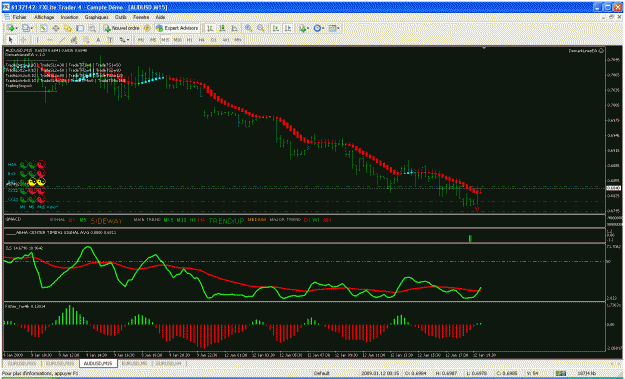The height and width of the screenshot is (379, 625).
Task: Click the zoom in magnifier icon
Action: (x=249, y=28)
